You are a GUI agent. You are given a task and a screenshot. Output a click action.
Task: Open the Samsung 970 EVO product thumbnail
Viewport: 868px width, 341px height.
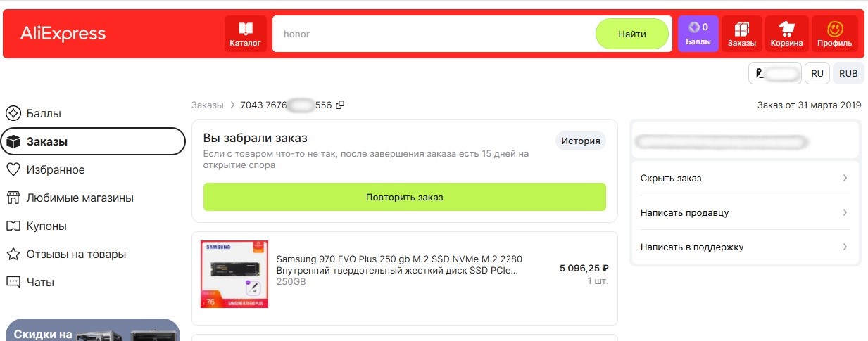coord(234,274)
